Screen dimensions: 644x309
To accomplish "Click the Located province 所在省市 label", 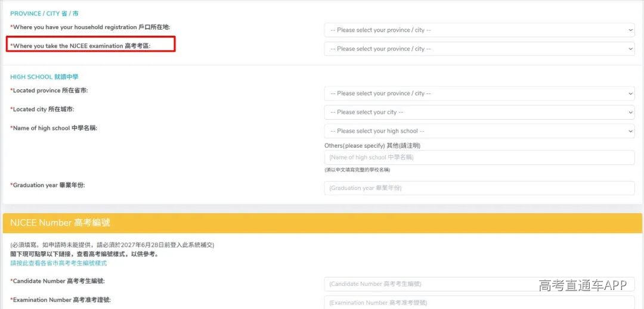I will pyautogui.click(x=49, y=90).
